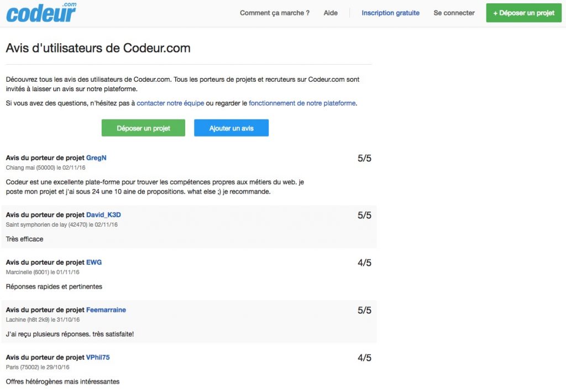Image resolution: width=566 pixels, height=392 pixels.
Task: Click the 5/5 rating on David_K3D's review
Action: click(364, 216)
